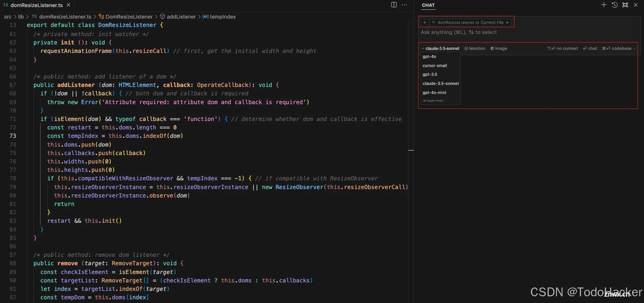This screenshot has height=303, width=644.
Task: Click the toggle model hint
Action: pyautogui.click(x=433, y=101)
